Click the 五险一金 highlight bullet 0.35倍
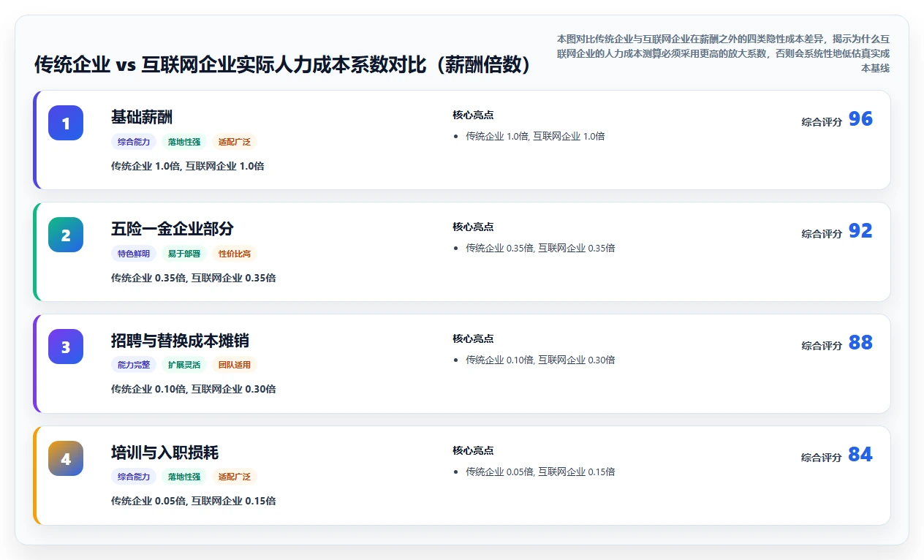 tap(540, 248)
